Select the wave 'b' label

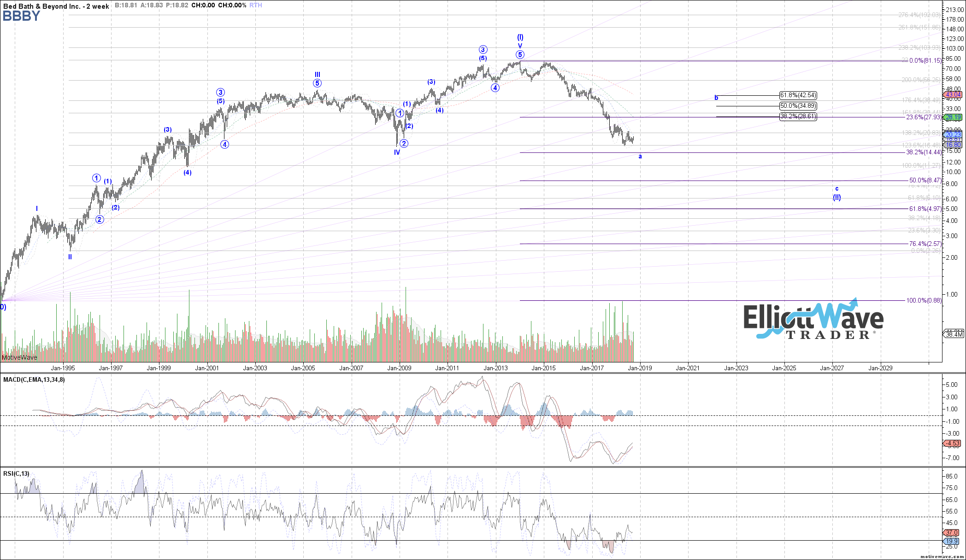pos(716,98)
